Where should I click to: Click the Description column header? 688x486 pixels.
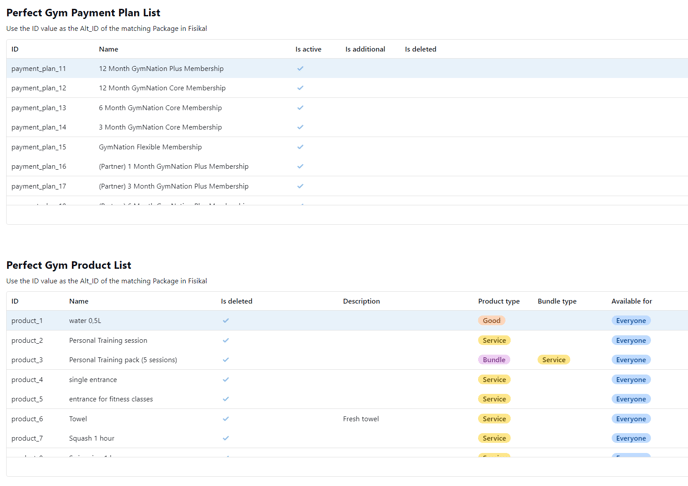pos(362,301)
